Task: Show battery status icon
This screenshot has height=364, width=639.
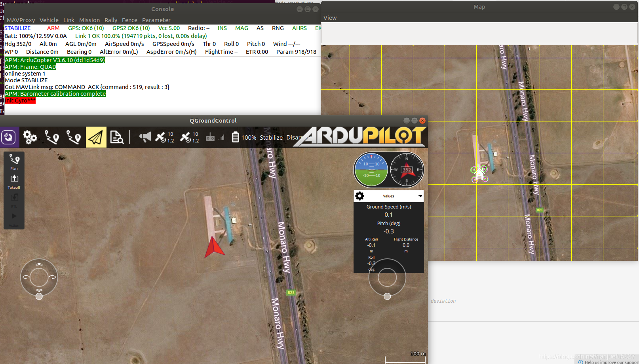Action: click(235, 137)
